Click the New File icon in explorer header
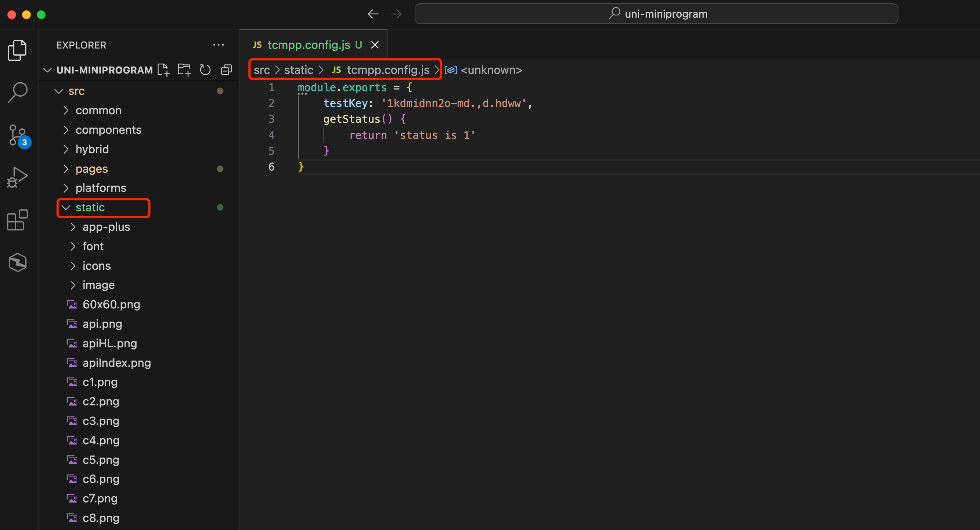The height and width of the screenshot is (530, 980). [163, 70]
